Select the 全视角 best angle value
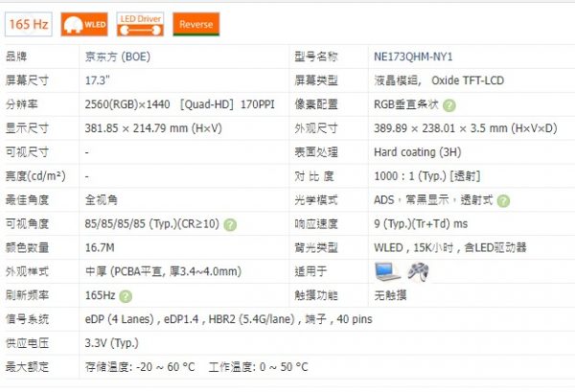575x392 pixels. (102, 200)
